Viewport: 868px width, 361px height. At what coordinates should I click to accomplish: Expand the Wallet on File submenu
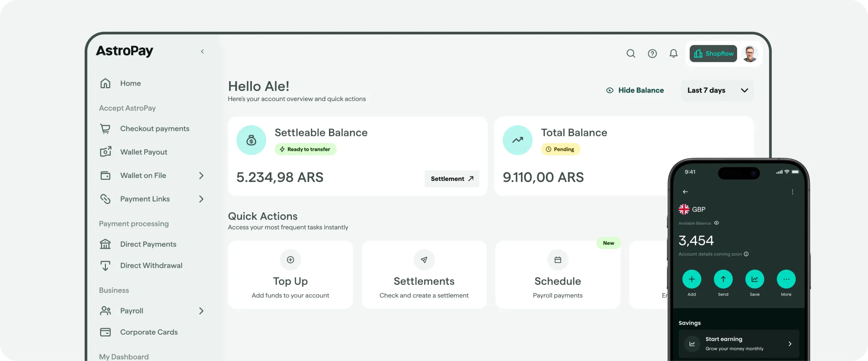tap(201, 175)
